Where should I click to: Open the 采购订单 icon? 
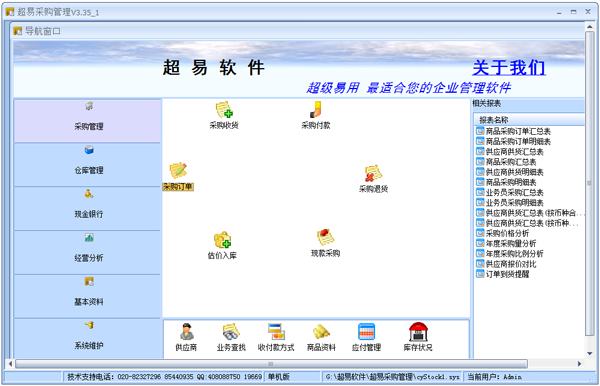178,176
